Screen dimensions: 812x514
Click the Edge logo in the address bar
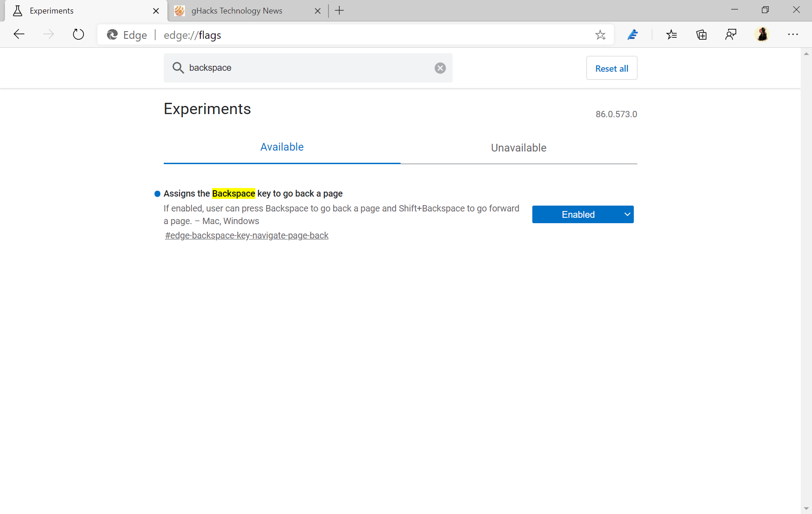(112, 35)
